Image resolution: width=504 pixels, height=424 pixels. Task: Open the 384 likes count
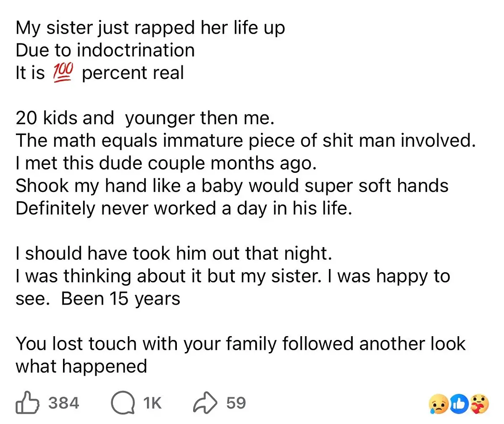(63, 403)
